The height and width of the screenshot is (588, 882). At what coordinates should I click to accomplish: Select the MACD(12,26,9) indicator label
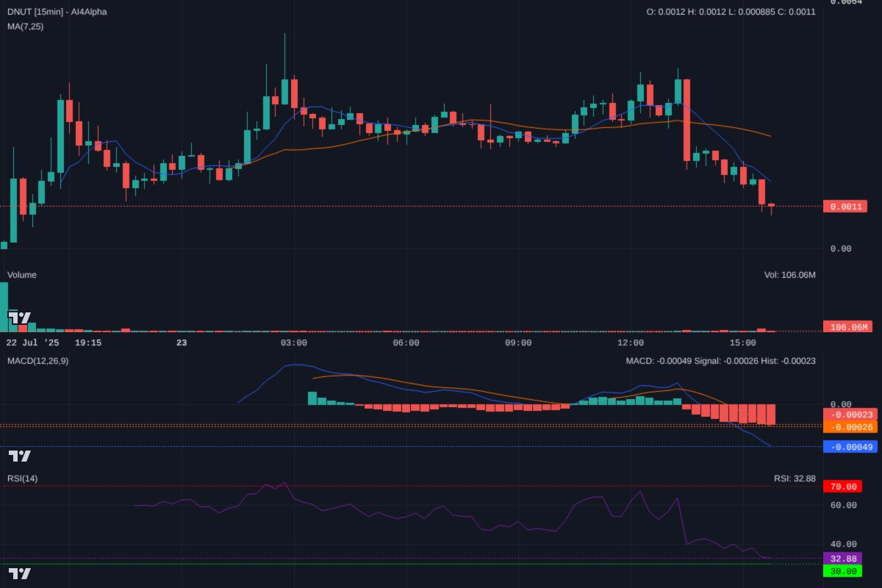coord(38,361)
